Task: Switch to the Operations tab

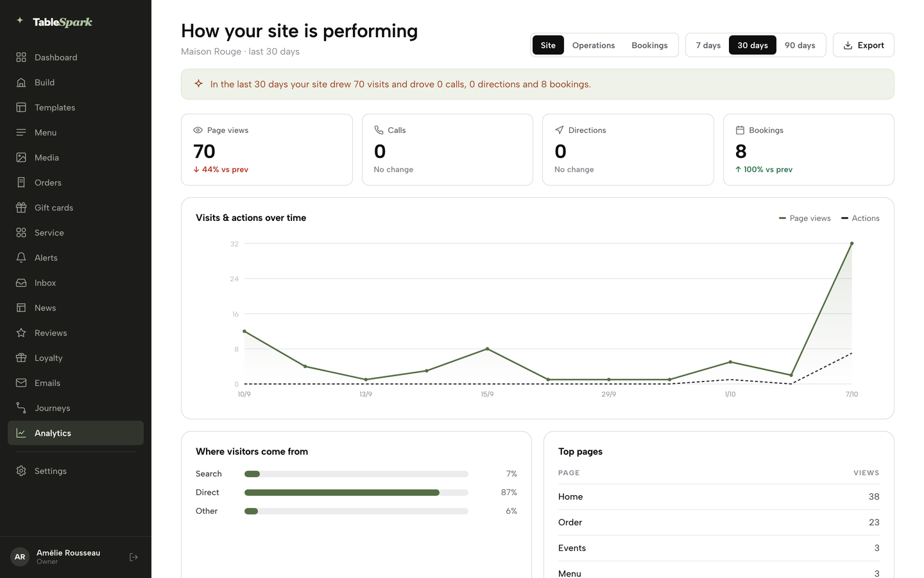Action: click(594, 45)
